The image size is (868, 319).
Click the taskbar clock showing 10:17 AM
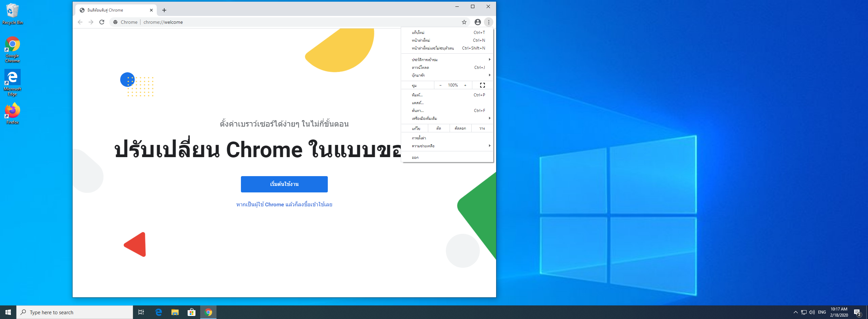pyautogui.click(x=839, y=312)
